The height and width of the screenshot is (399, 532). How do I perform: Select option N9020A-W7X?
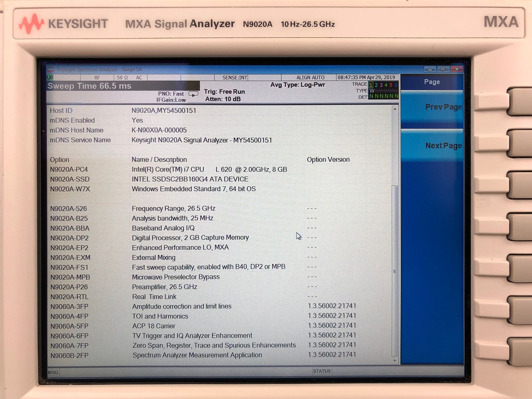70,189
